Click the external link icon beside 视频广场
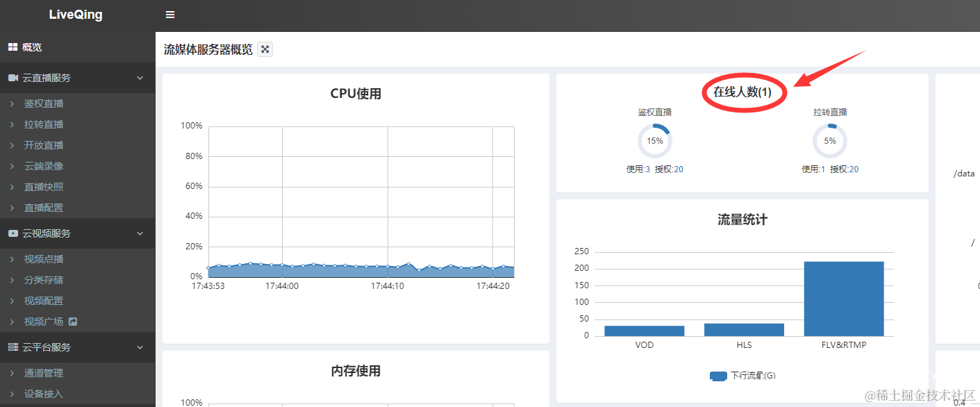The width and height of the screenshot is (980, 407). 73,322
